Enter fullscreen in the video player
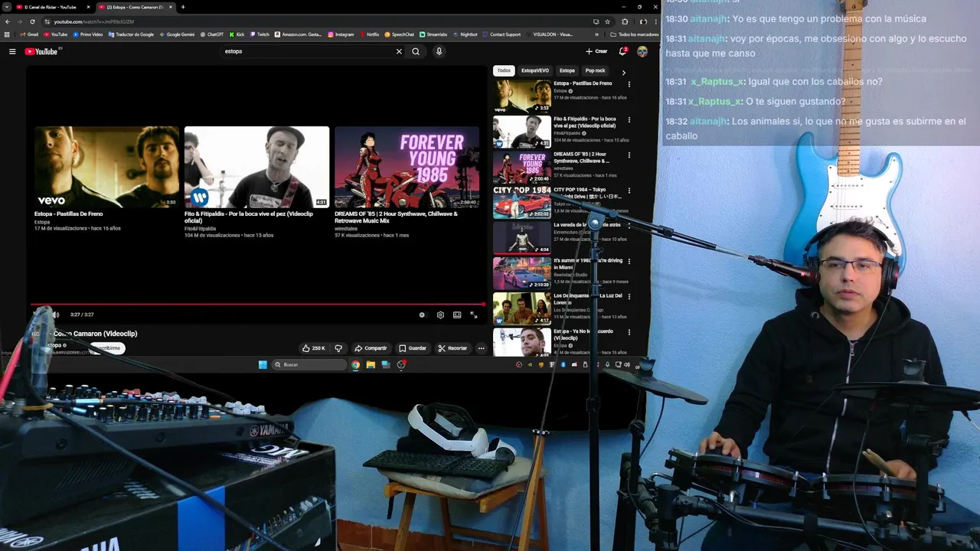980x551 pixels. (474, 315)
